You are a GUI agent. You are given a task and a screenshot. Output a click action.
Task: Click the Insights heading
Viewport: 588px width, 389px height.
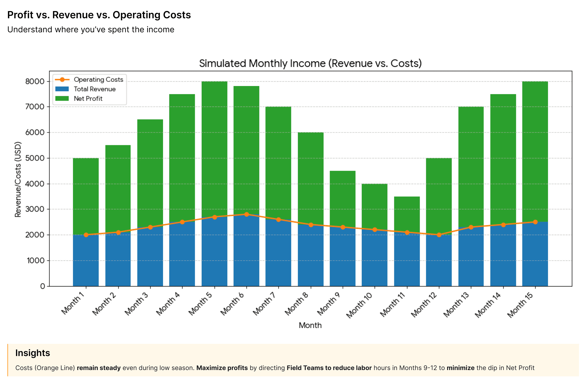coord(33,353)
